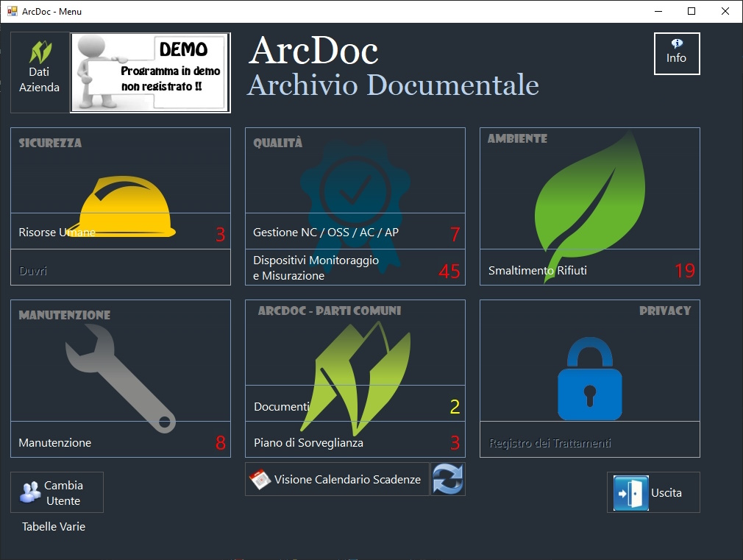The image size is (743, 560).
Task: Click the red 3 count for Piano di Sorveglianza
Action: click(x=455, y=443)
